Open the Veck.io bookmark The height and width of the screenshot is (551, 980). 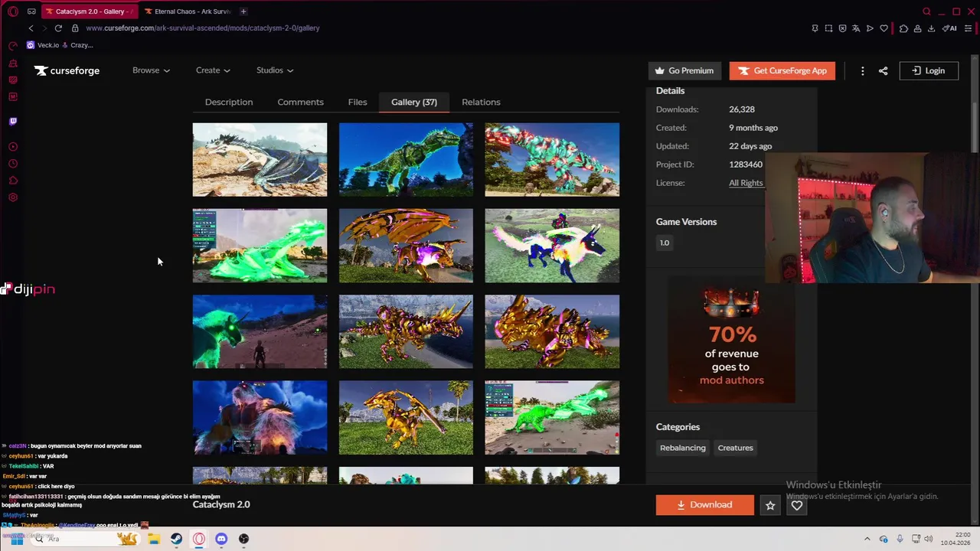[43, 45]
